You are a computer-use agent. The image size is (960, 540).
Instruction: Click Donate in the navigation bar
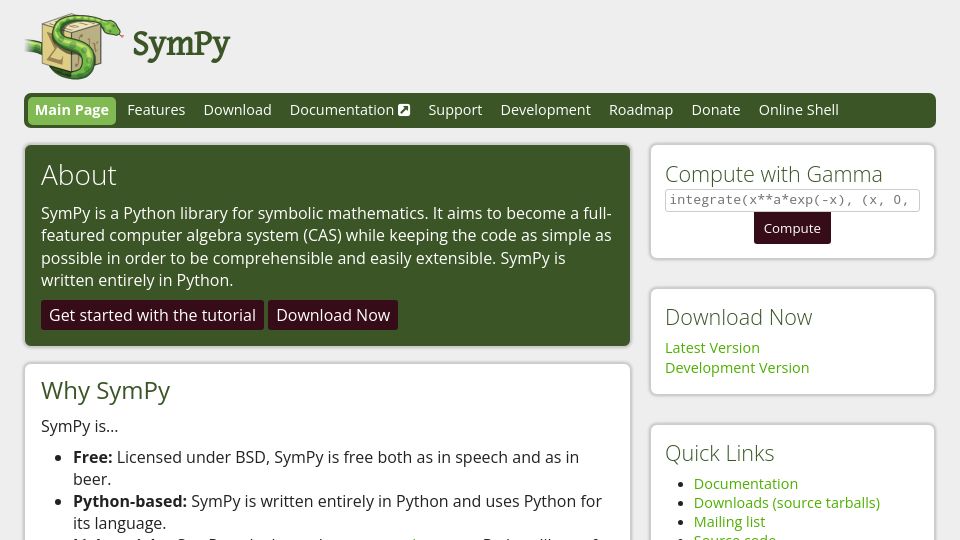tap(716, 110)
